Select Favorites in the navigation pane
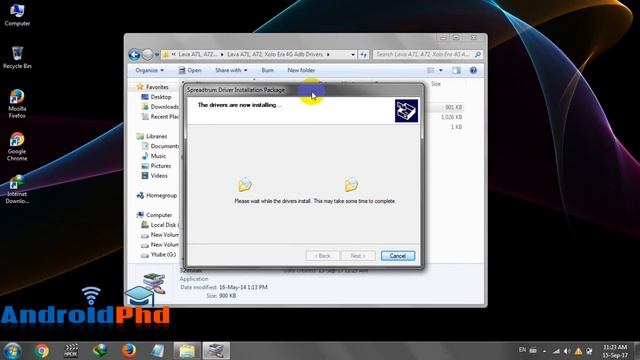 coord(157,87)
